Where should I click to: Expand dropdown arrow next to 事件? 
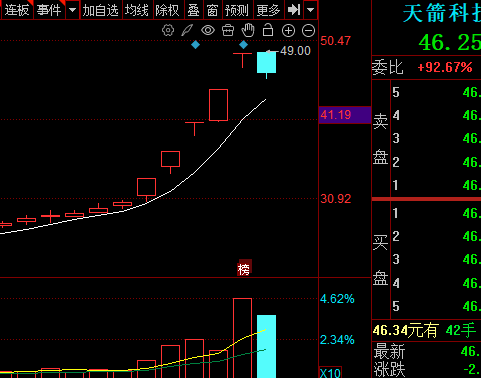click(x=72, y=10)
